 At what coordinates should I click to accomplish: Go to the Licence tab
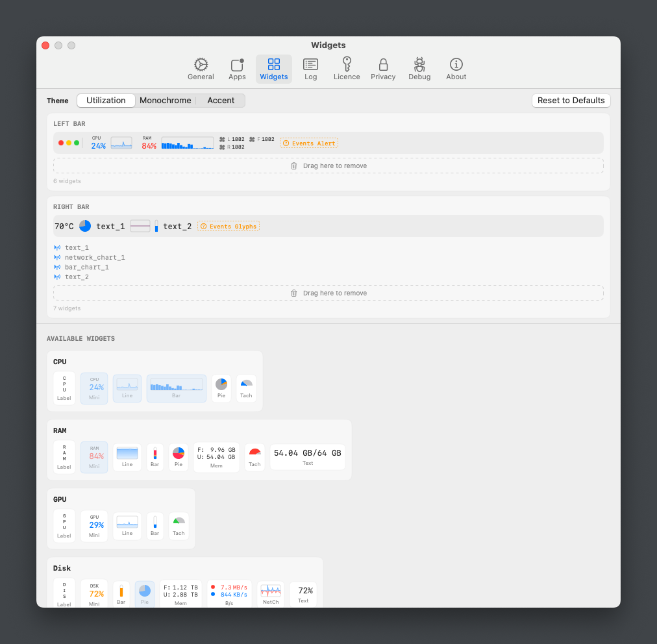click(347, 69)
